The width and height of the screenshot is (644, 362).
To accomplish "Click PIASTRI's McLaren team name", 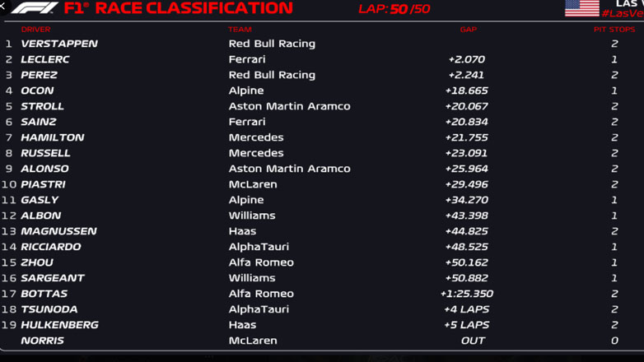I will (252, 184).
